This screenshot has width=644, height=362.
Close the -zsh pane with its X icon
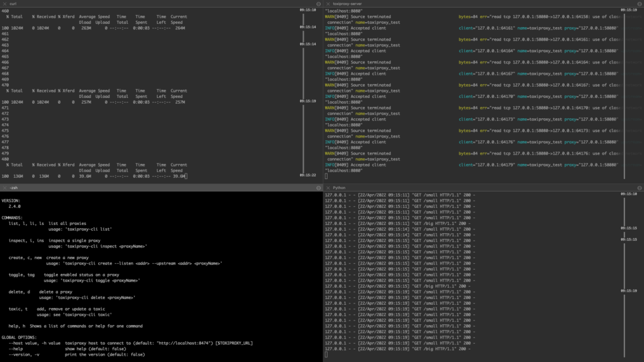(x=4, y=187)
